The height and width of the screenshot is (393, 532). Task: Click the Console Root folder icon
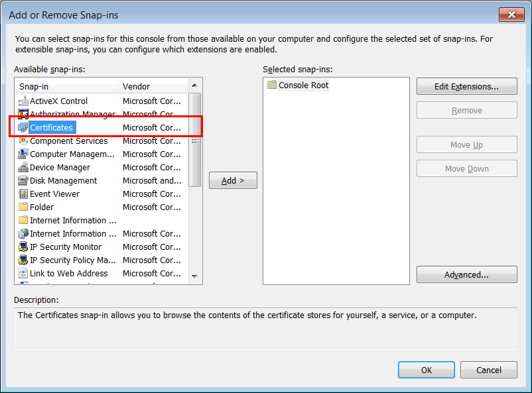tap(272, 85)
